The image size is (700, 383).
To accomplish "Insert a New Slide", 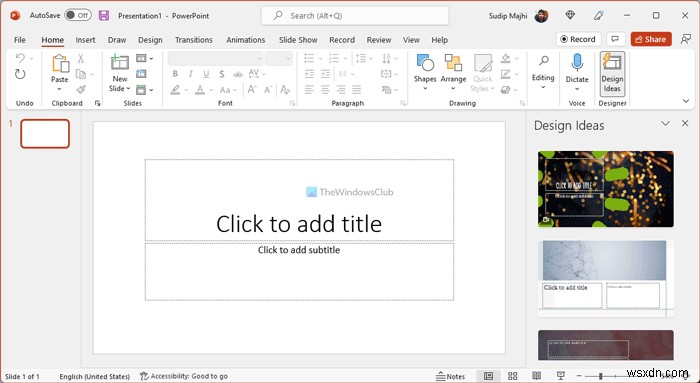I will click(x=120, y=73).
